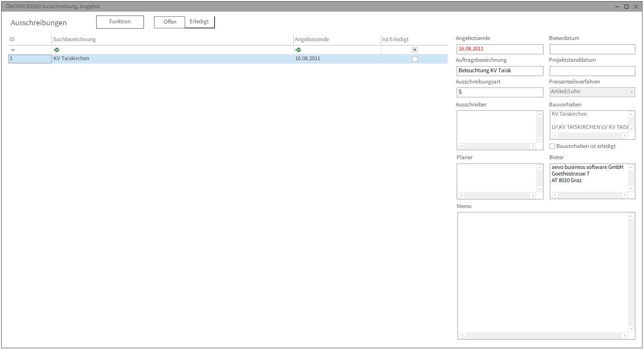Click Bieter horizontal scroll left arrow

point(555,195)
